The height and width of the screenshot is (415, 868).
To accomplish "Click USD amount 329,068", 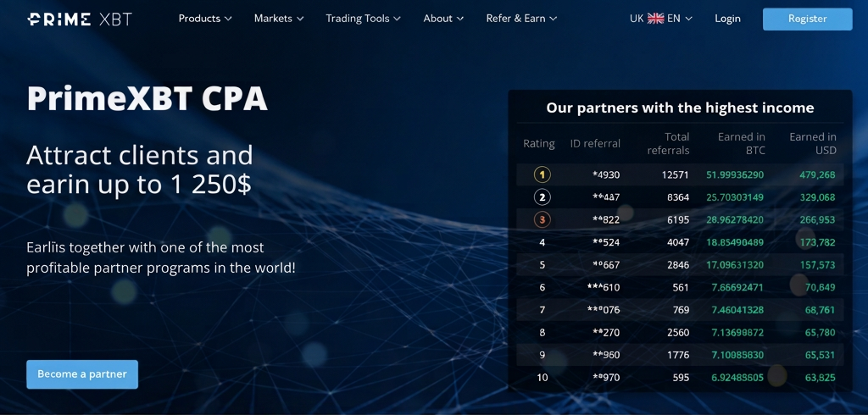I will 817,197.
